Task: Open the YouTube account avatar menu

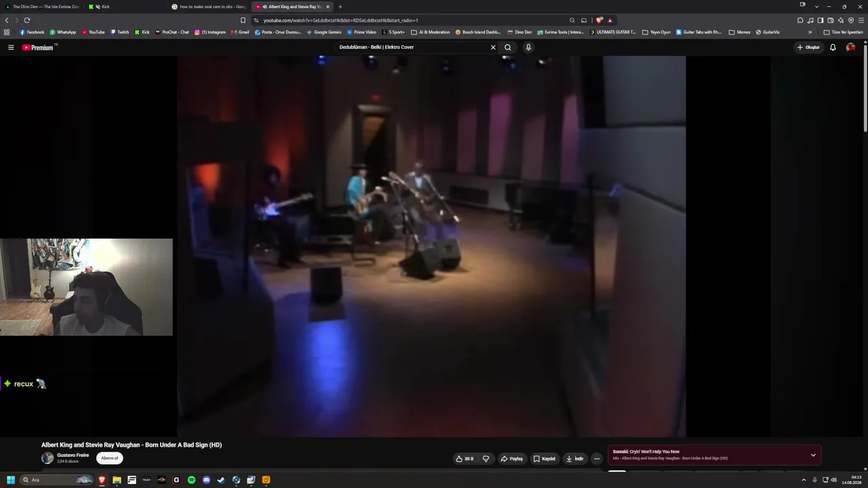Action: [851, 47]
